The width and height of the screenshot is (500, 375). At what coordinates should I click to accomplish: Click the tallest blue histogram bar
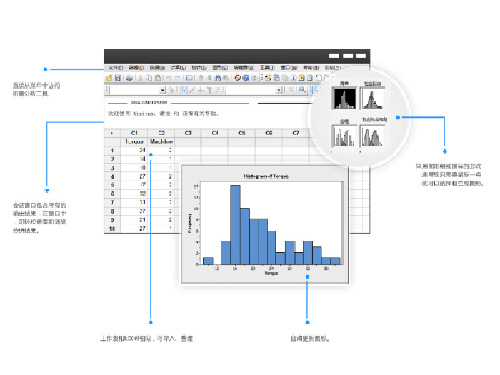pos(235,225)
